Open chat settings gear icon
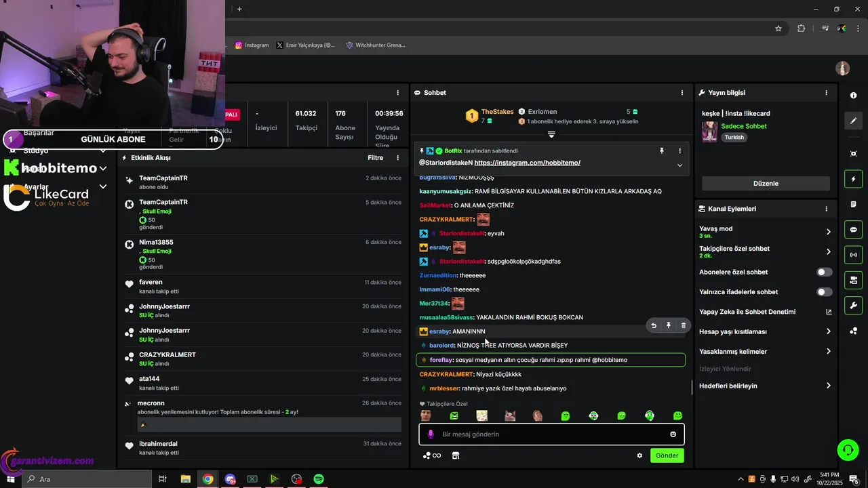Screen dimensions: 868x488 coord(639,455)
